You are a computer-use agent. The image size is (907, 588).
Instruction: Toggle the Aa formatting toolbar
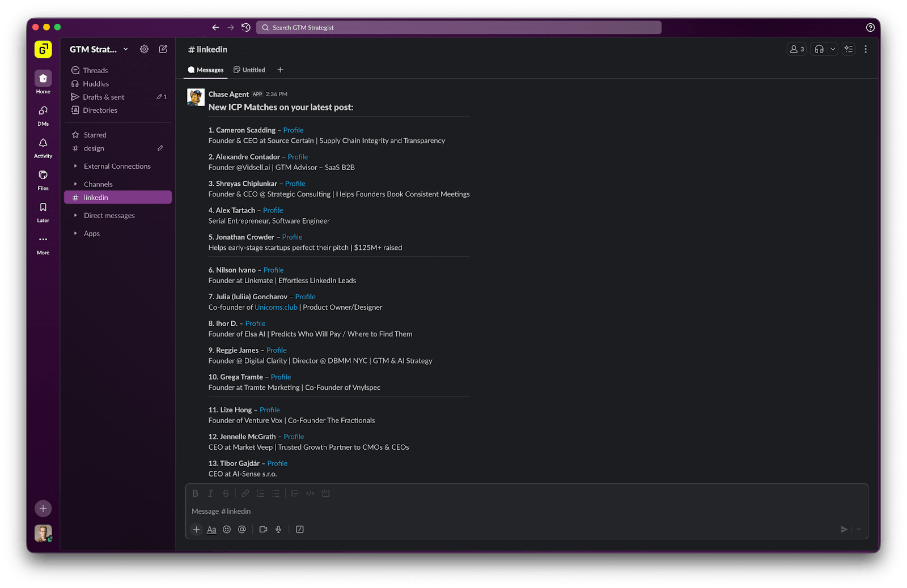(211, 530)
